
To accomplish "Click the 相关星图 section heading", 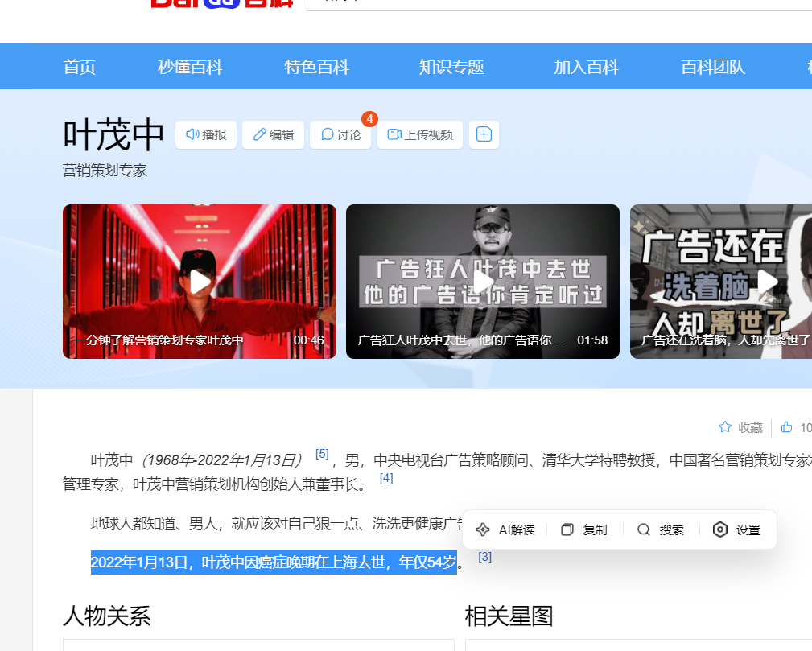I will point(509,616).
